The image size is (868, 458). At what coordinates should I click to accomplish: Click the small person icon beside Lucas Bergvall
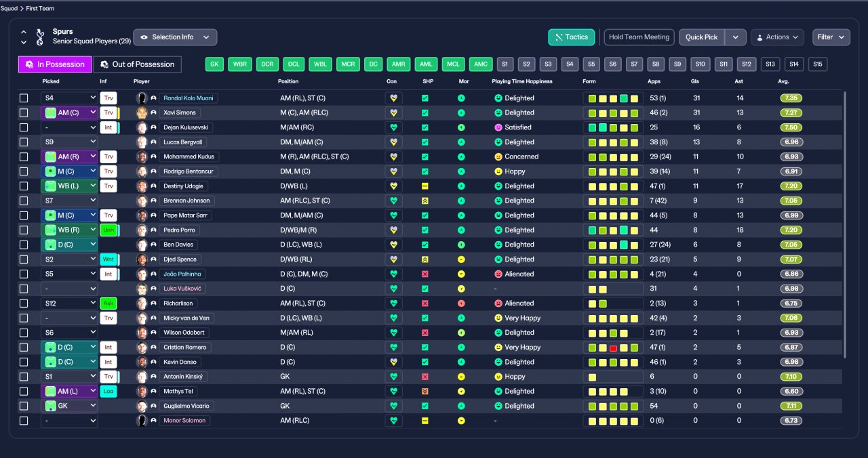[x=153, y=142]
